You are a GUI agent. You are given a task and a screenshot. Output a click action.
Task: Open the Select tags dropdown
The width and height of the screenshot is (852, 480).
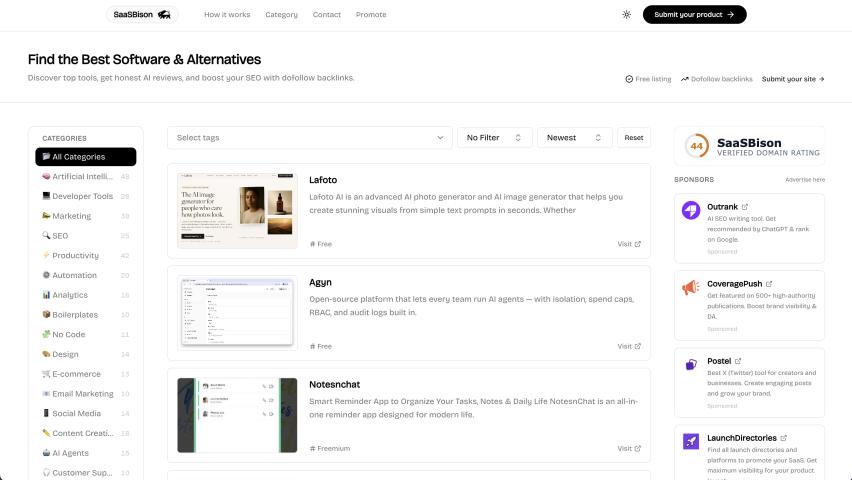pos(310,138)
